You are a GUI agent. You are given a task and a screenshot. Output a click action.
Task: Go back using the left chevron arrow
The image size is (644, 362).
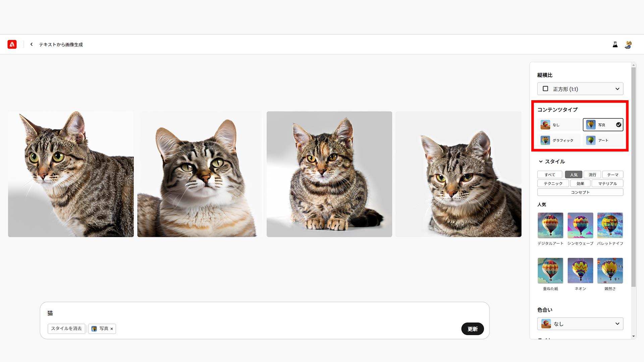[32, 44]
